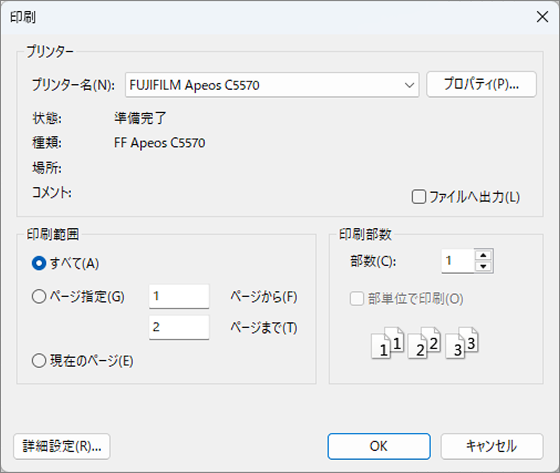The height and width of the screenshot is (473, 560).
Task: Enable the ファイルへ出力(L) checkbox
Action: (x=419, y=197)
